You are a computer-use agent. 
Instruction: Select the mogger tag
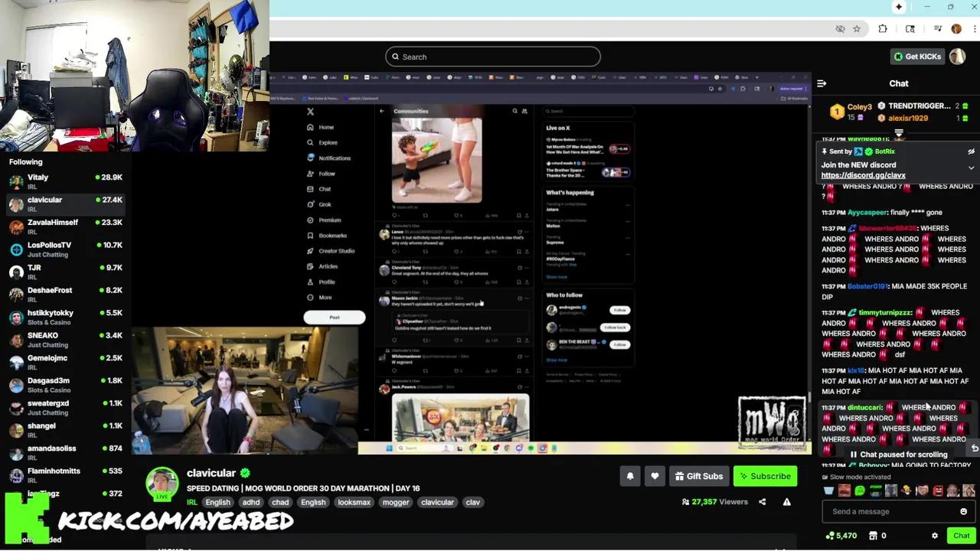[396, 502]
